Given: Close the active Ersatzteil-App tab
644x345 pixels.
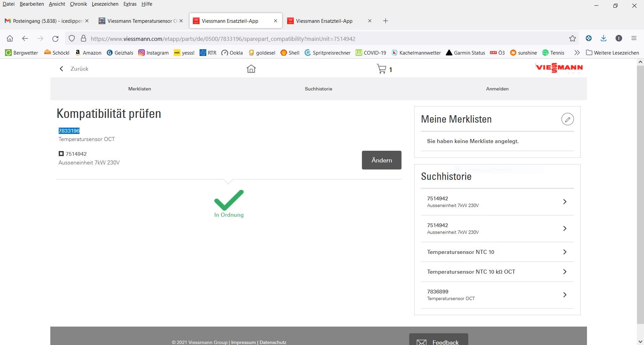Looking at the screenshot, I should tap(275, 21).
